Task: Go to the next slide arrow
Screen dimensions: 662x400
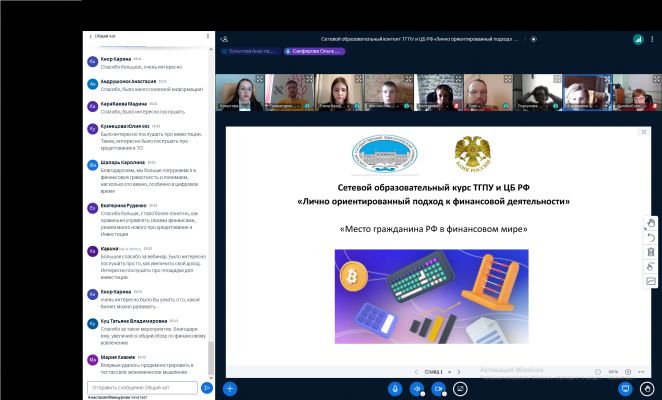Action: [x=459, y=372]
